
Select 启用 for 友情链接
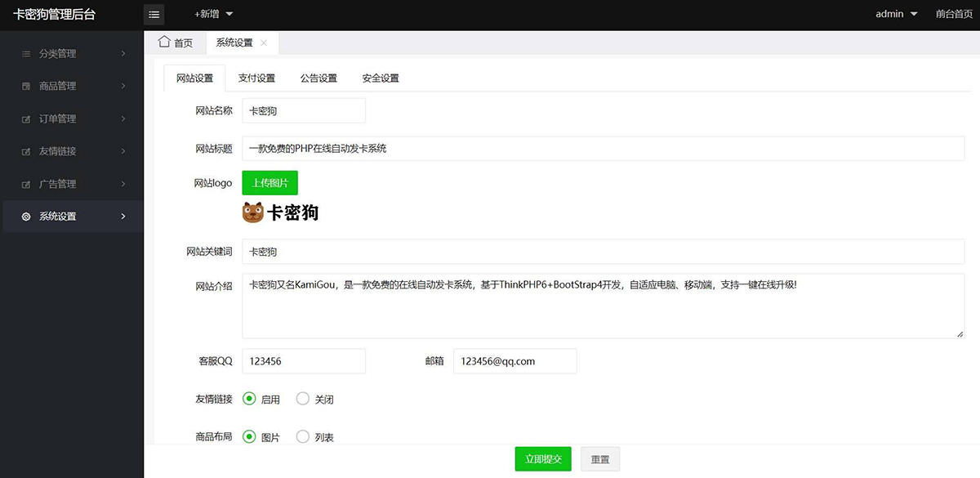point(250,399)
